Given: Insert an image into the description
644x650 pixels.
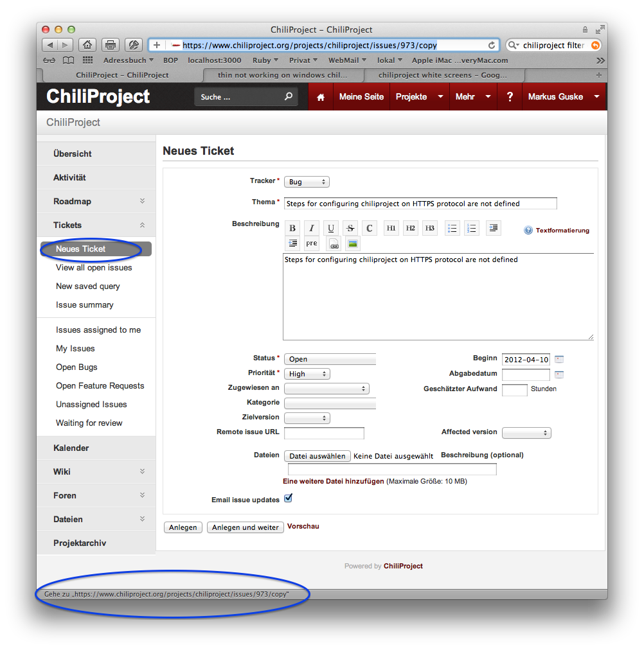Looking at the screenshot, I should click(352, 243).
